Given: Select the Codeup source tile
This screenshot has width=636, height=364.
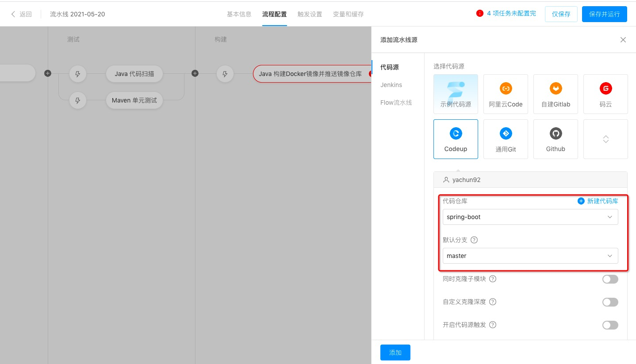Looking at the screenshot, I should pos(456,139).
